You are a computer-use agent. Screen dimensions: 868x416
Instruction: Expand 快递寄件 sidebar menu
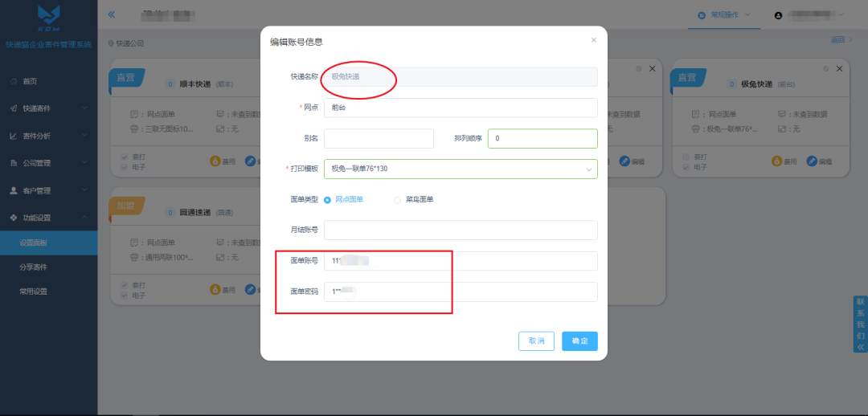click(x=49, y=108)
